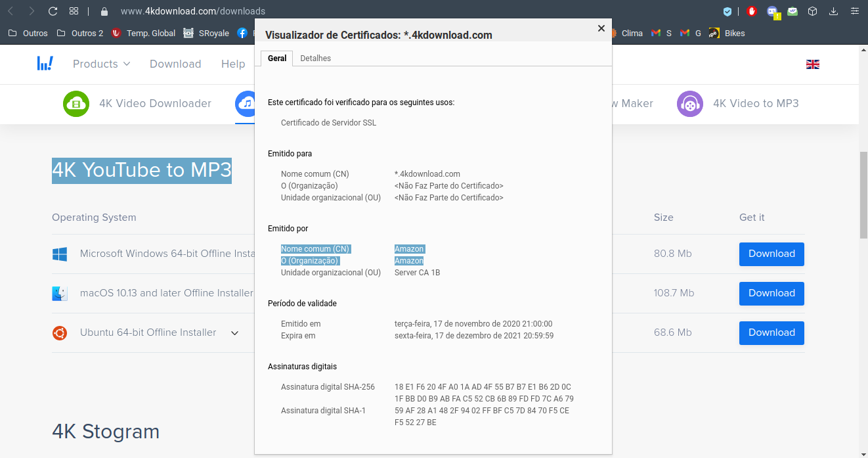Open the Clima bookmark

(626, 33)
